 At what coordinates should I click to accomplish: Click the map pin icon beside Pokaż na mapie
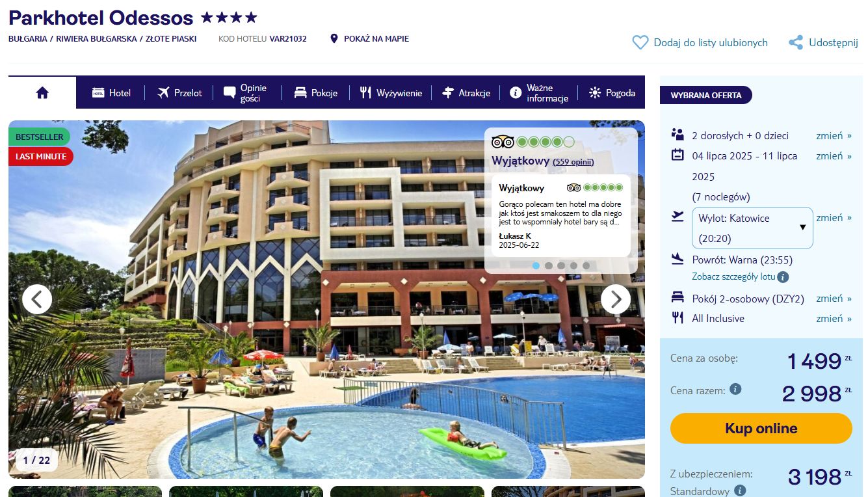point(334,38)
